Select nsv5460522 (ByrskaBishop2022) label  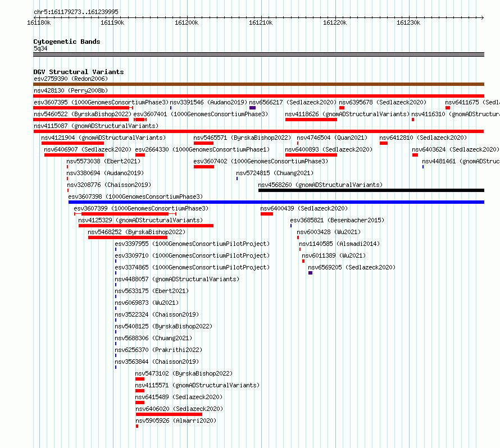[83, 114]
